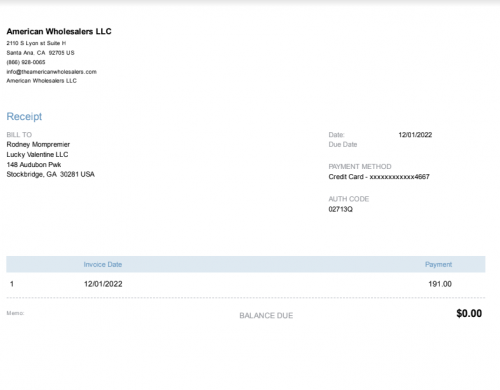Select the name Rodney Mompremier
The height and width of the screenshot is (390, 500).
click(38, 144)
